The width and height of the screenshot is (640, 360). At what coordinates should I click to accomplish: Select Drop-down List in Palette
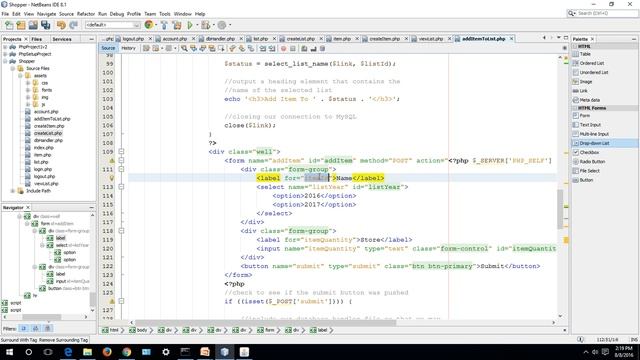click(x=604, y=143)
